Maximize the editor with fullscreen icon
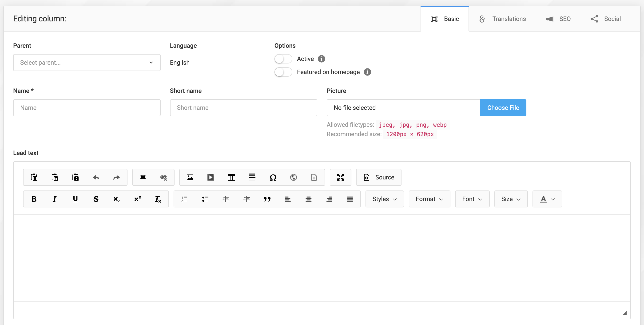 pos(340,177)
